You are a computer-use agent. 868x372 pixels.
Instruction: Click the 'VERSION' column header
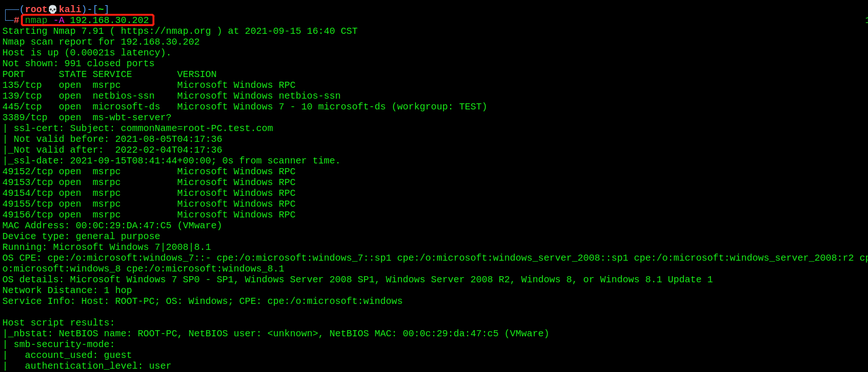point(197,74)
